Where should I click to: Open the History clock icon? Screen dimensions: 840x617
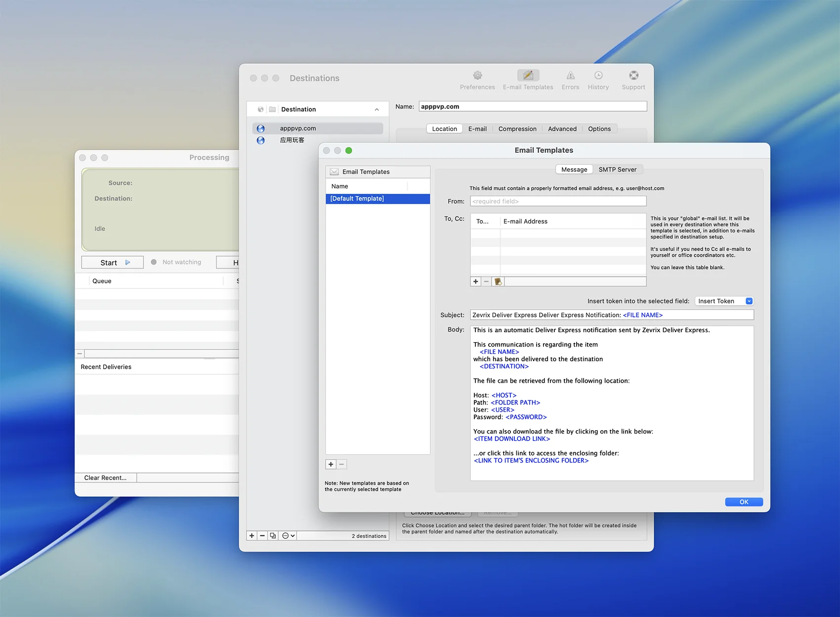pos(598,76)
